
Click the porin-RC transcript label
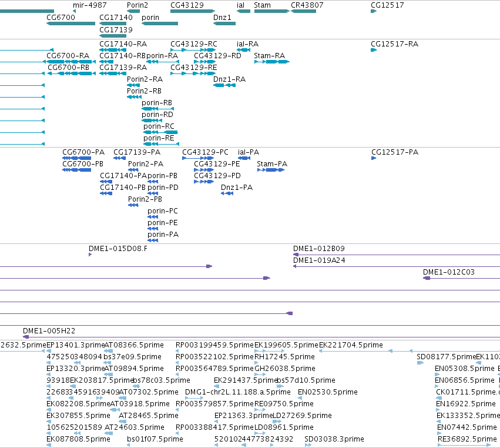pyautogui.click(x=159, y=126)
